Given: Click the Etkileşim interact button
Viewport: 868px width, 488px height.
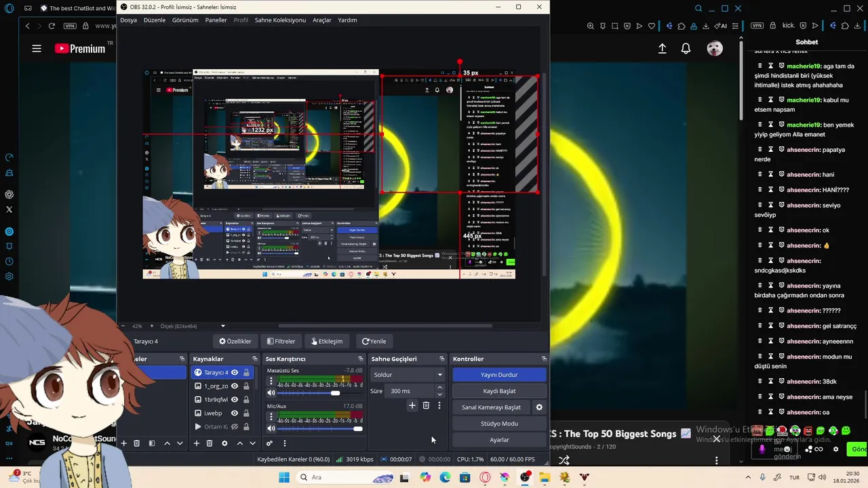Looking at the screenshot, I should (x=326, y=342).
